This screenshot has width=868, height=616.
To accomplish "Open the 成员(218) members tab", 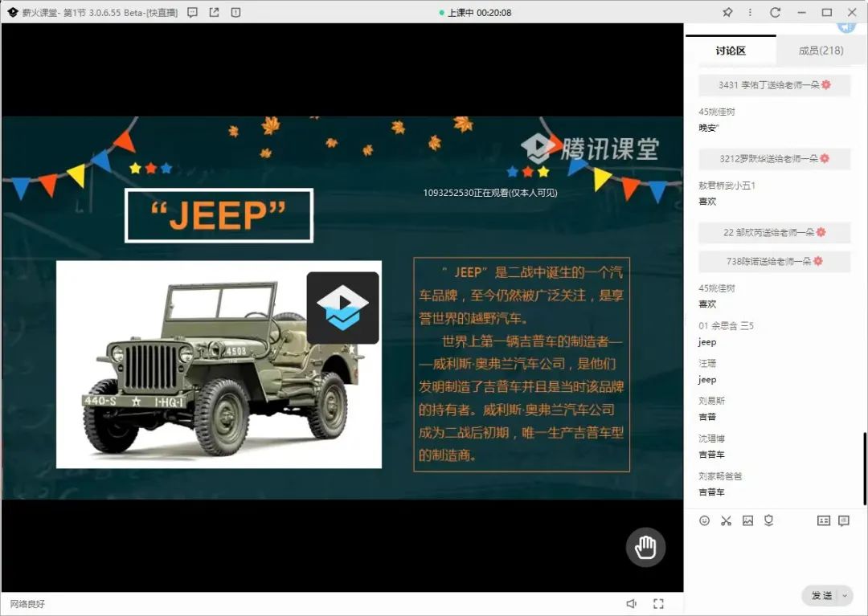I will [821, 51].
